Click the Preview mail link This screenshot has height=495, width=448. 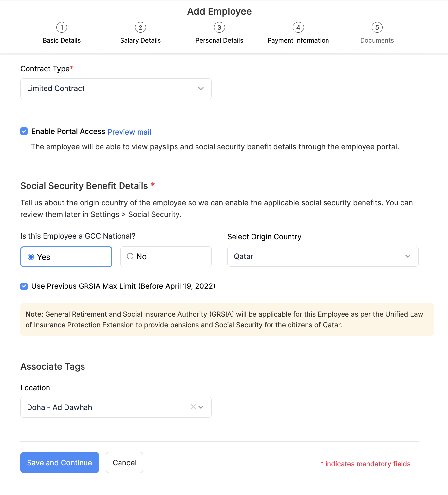(129, 132)
